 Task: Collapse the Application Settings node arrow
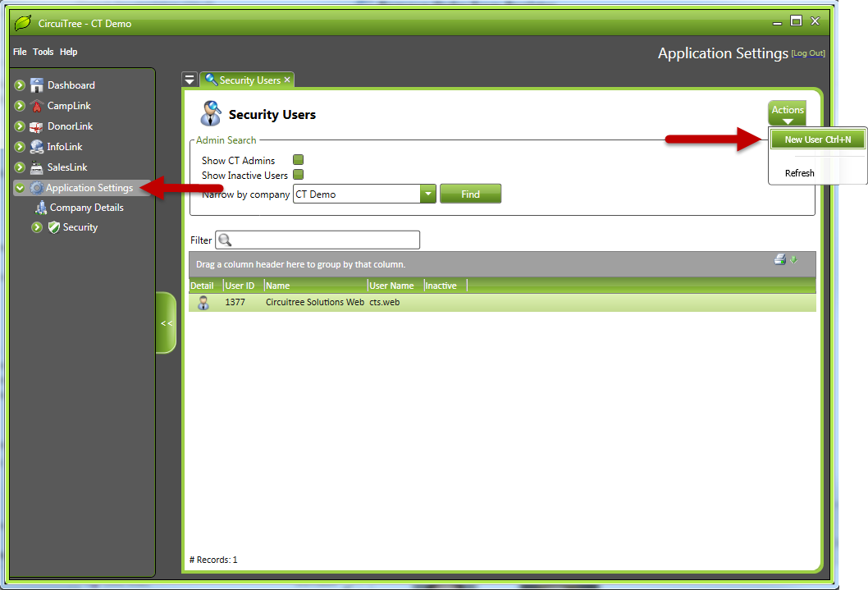pos(20,188)
